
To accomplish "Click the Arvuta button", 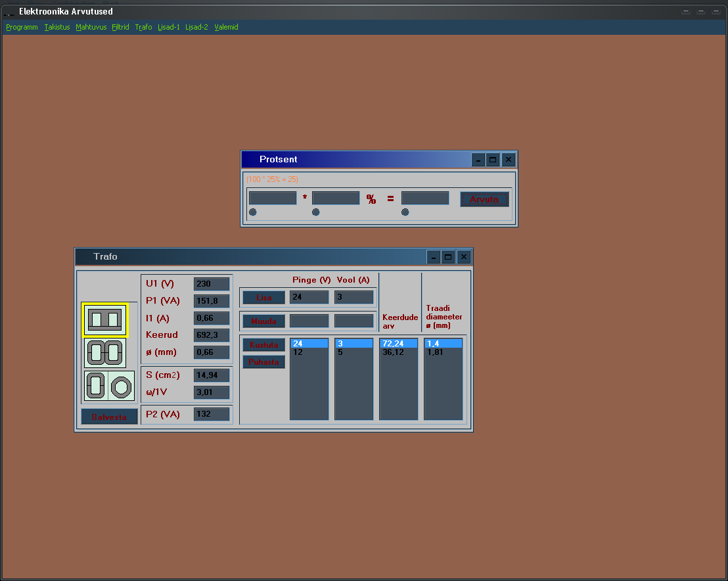I will point(484,199).
